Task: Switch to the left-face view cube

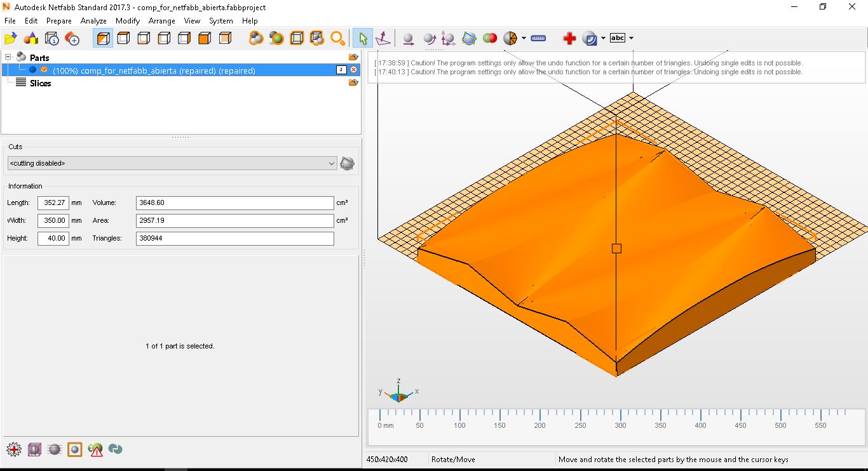Action: click(164, 39)
